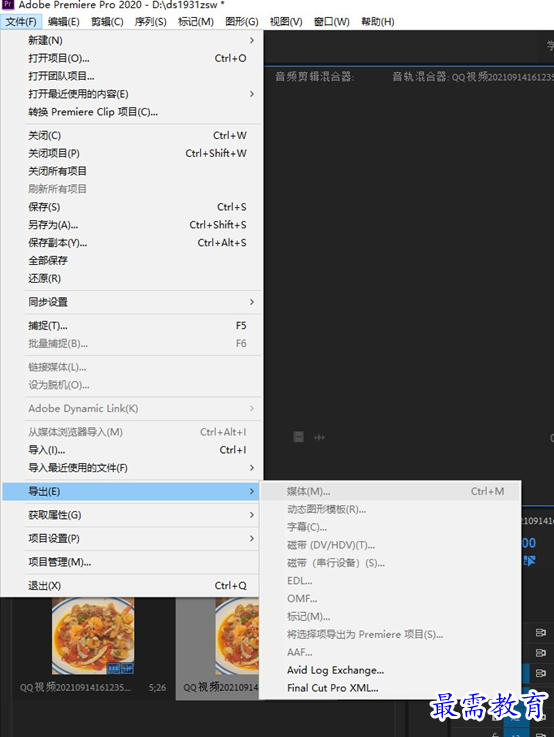
Task: Select OMF... in export submenu
Action: (390, 599)
